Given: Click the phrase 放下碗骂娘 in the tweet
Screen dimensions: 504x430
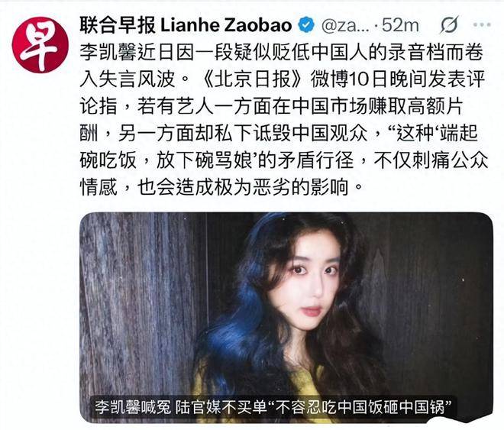Looking at the screenshot, I should coord(204,160).
